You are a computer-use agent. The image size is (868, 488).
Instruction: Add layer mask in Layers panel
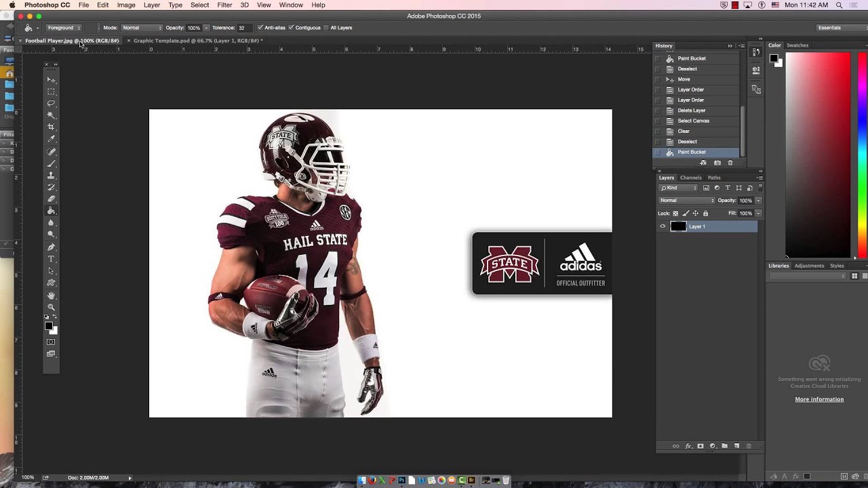pyautogui.click(x=701, y=446)
